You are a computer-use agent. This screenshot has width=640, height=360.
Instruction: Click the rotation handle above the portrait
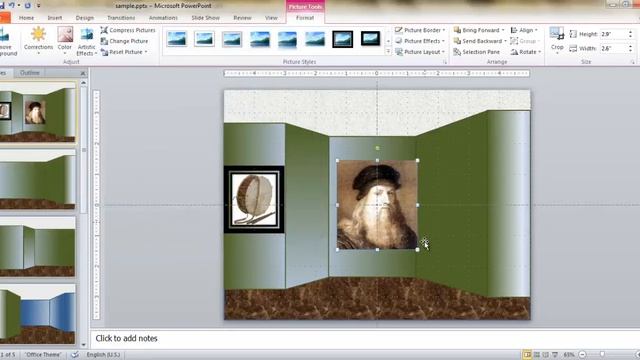(x=377, y=148)
